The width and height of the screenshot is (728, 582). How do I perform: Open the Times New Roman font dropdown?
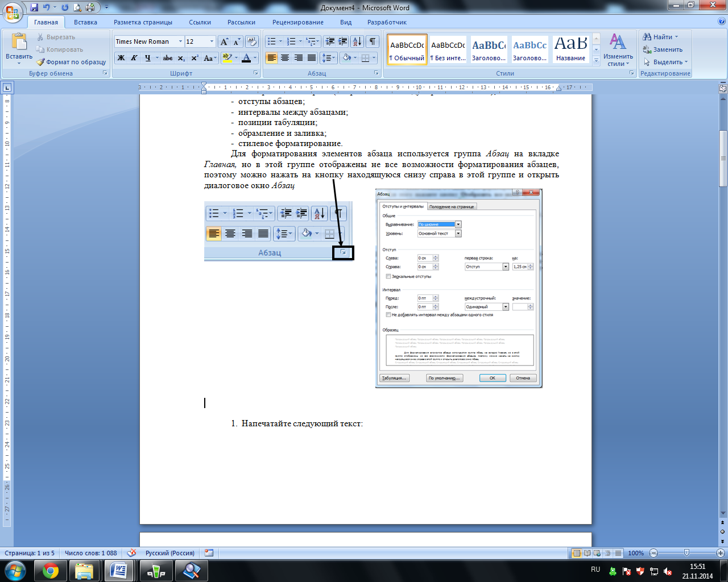tap(181, 41)
